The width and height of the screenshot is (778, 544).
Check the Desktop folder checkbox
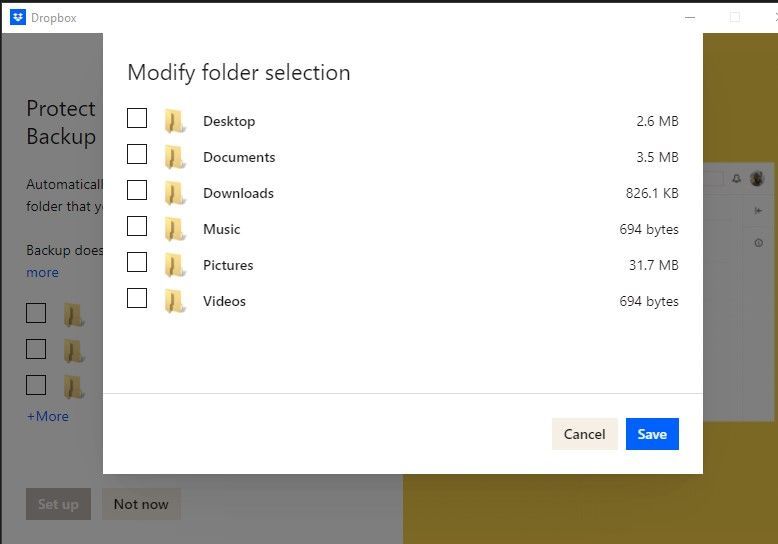(x=137, y=119)
